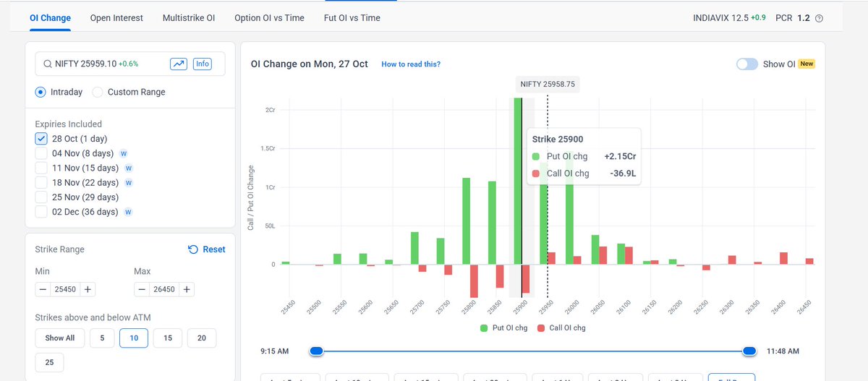
Task: Click the NIFTY 25958.75 price marker label
Action: coord(548,84)
